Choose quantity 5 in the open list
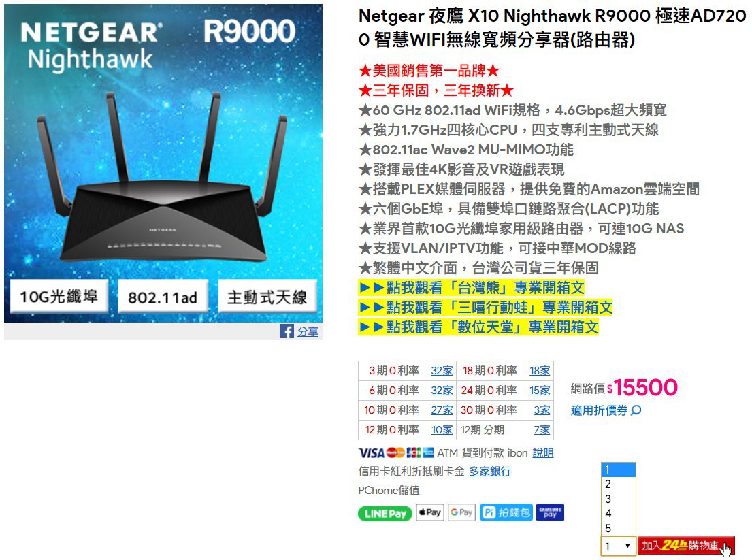The width and height of the screenshot is (752, 560). click(618, 528)
